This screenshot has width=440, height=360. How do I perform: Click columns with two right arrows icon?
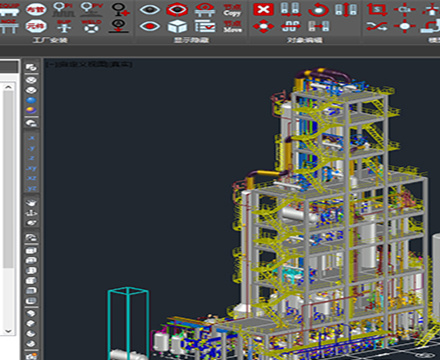pos(291,9)
